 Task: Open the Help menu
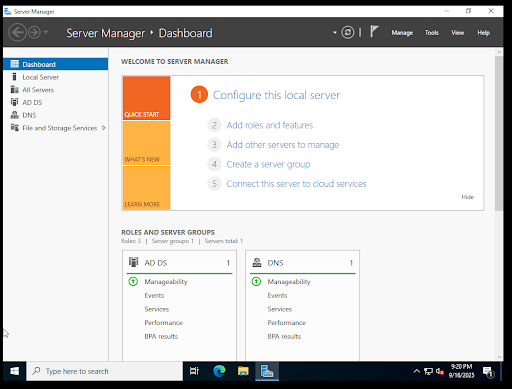click(483, 33)
